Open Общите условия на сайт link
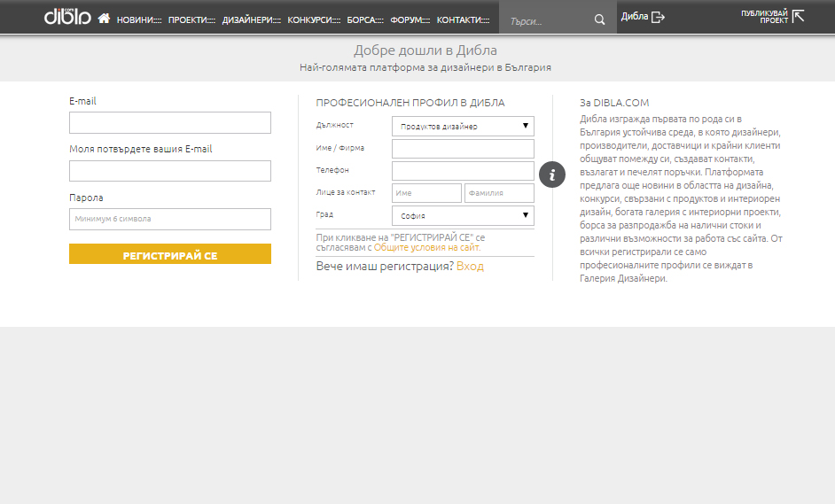Screen dimensions: 835x504 (x=427, y=248)
